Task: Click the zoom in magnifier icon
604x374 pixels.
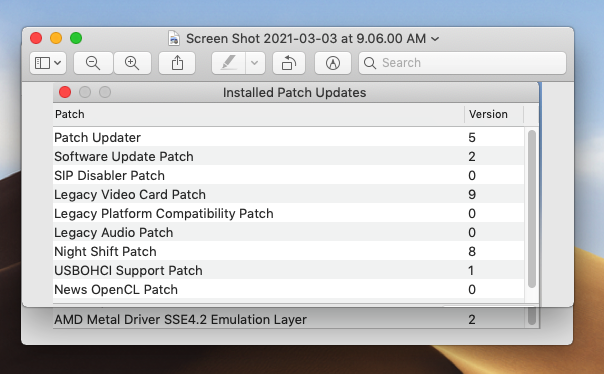Action: coord(132,63)
